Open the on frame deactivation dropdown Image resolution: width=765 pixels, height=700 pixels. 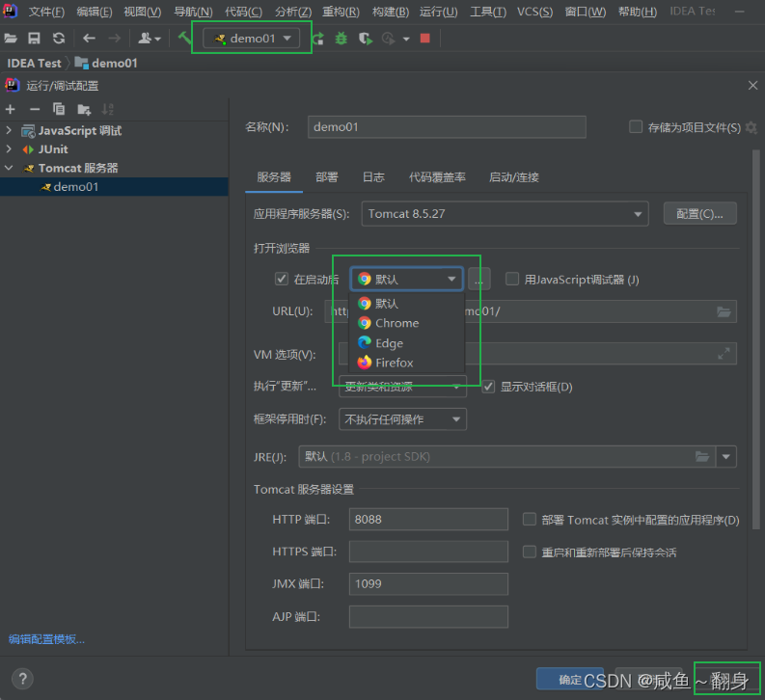pyautogui.click(x=402, y=419)
